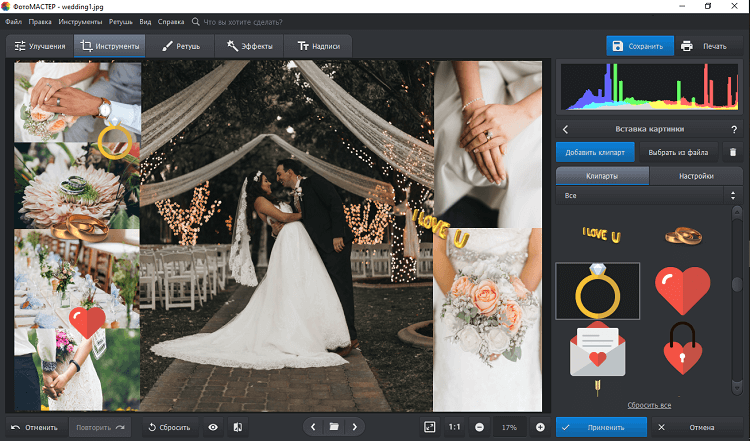
Task: Click the Сбросить reset button
Action: tap(169, 427)
